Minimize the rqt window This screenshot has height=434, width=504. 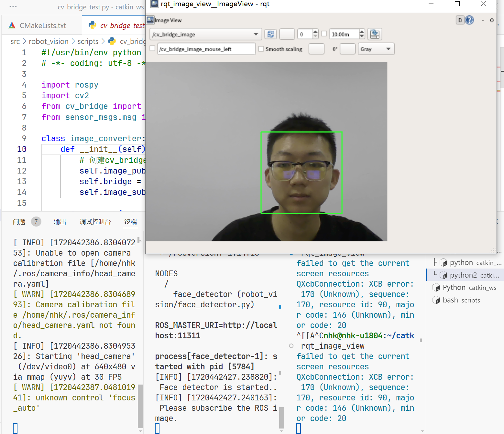(431, 4)
